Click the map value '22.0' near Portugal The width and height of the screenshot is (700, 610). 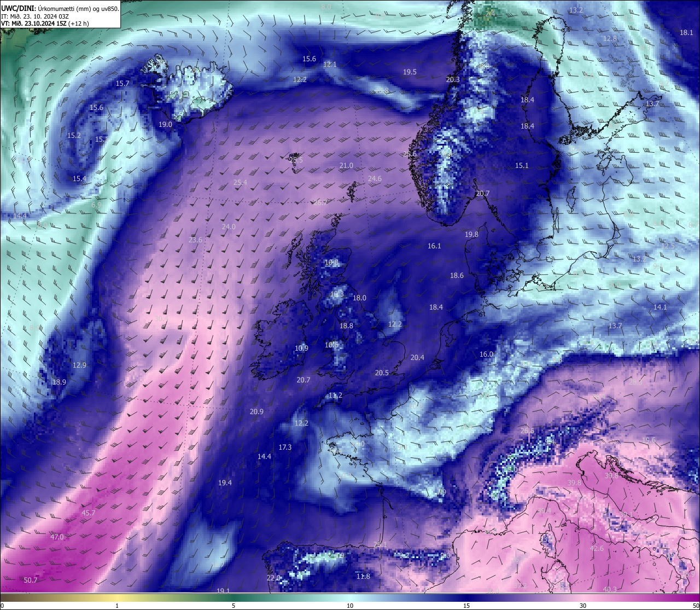click(x=273, y=578)
